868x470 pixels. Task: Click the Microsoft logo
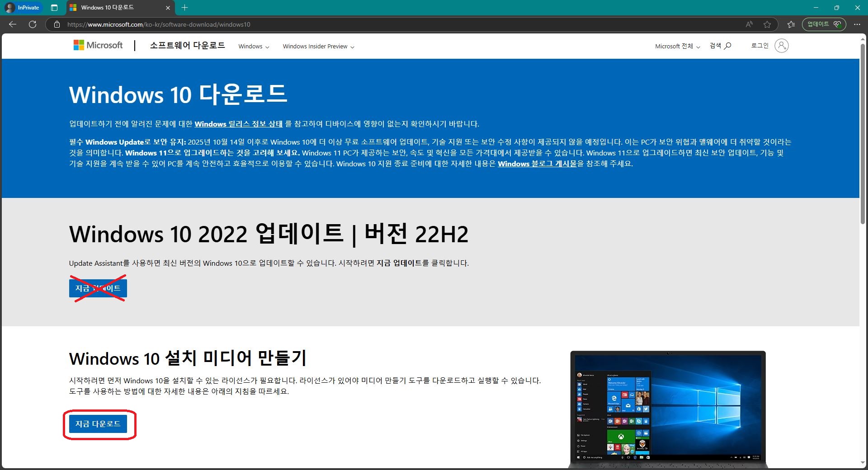(x=98, y=45)
